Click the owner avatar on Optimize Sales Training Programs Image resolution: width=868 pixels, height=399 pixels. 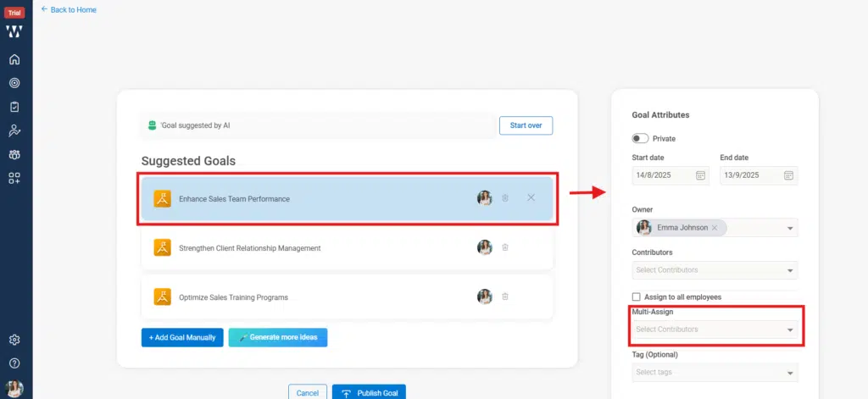tap(484, 296)
